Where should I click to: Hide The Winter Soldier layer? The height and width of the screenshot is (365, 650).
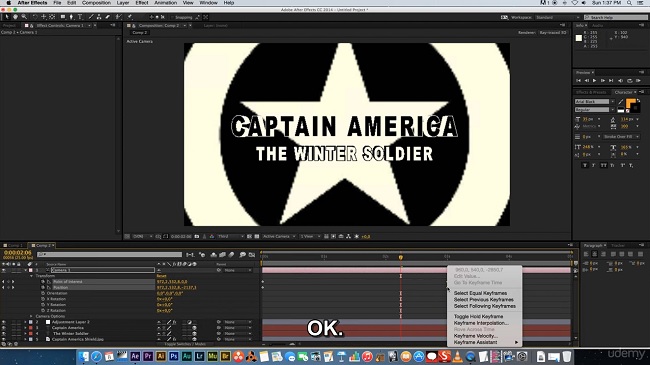[x=4, y=333]
